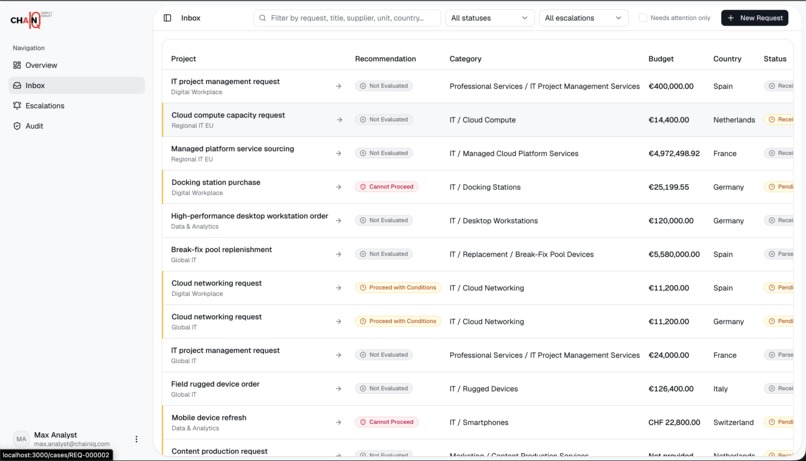Open Managed platform service sourcing project
Viewport: 806px width, 461px height.
(x=232, y=149)
